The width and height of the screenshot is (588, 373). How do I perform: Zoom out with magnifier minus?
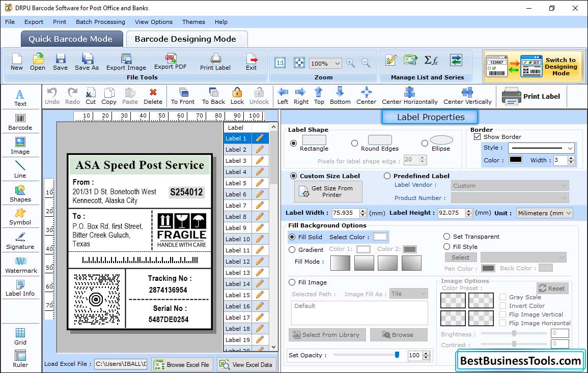tap(366, 63)
